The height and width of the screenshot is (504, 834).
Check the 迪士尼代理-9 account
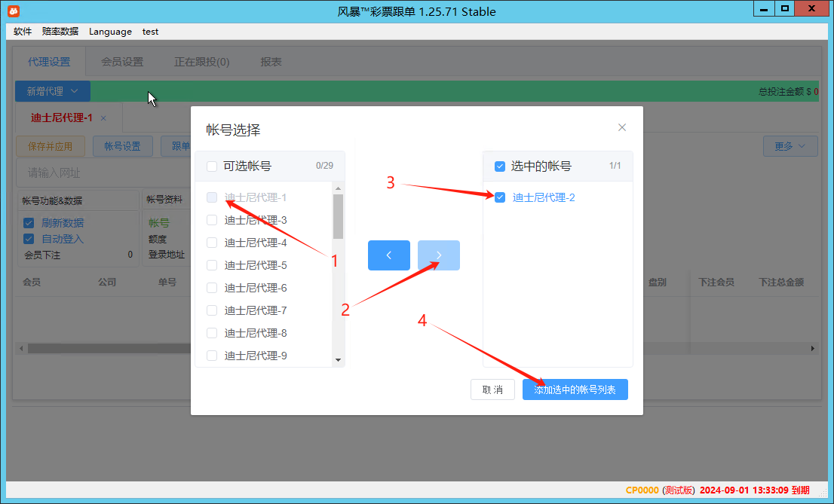tap(212, 356)
